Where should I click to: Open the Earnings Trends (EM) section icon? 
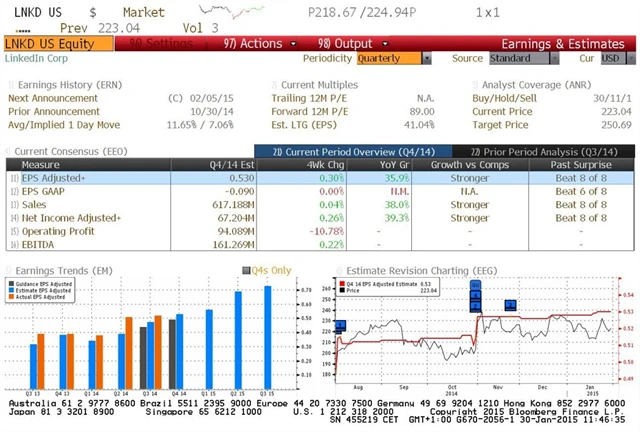7,270
